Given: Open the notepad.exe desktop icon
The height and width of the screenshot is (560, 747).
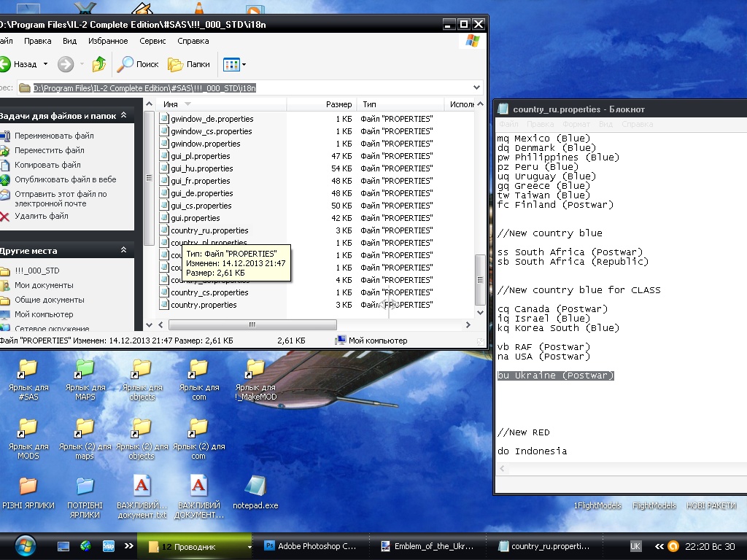Looking at the screenshot, I should coord(255,486).
